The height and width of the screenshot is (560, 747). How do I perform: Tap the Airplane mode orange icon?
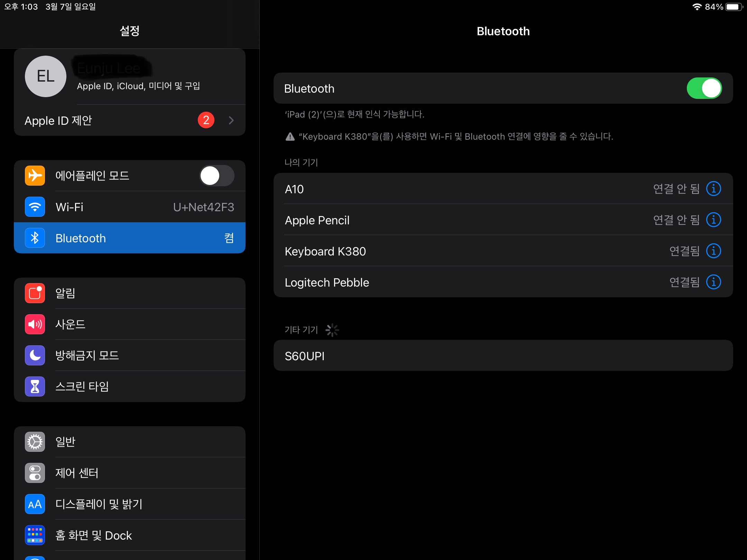35,176
